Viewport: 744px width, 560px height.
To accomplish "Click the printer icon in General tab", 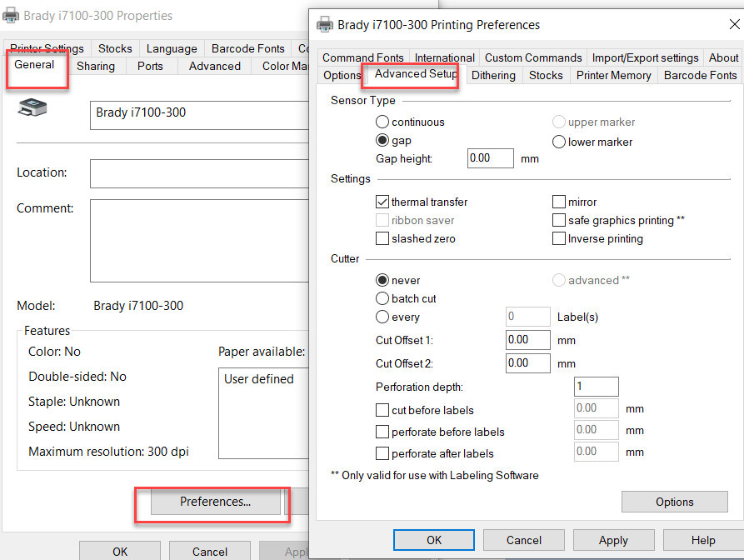I will pyautogui.click(x=32, y=107).
